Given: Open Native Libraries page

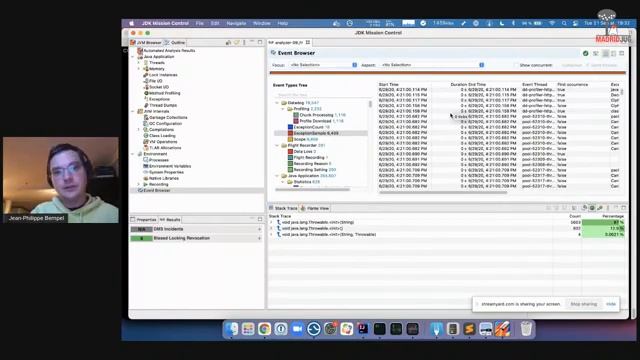Looking at the screenshot, I should coord(164,178).
